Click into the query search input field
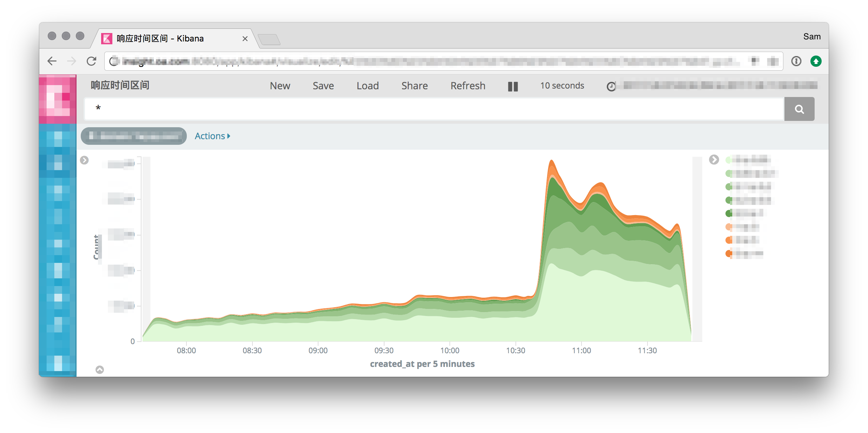The height and width of the screenshot is (433, 868). [x=434, y=109]
